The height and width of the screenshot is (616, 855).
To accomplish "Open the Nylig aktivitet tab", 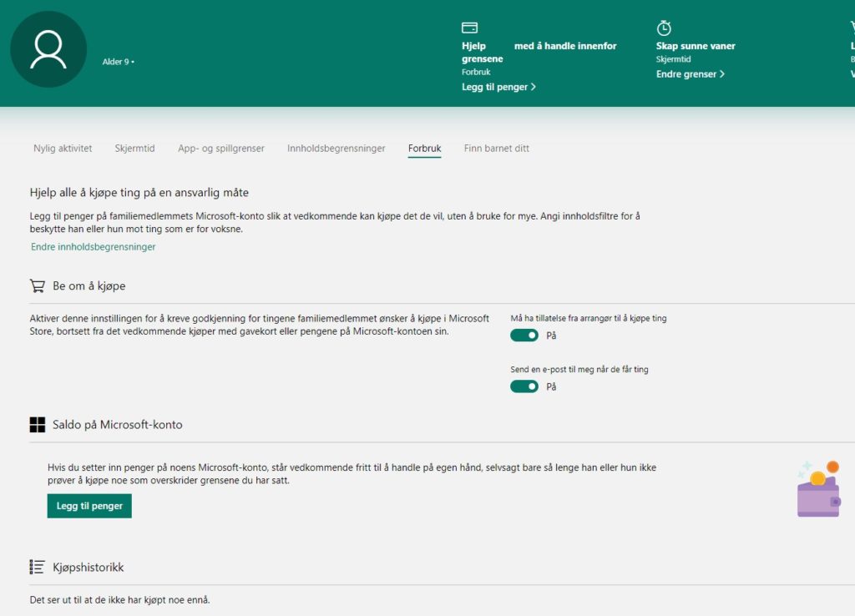I will 63,149.
